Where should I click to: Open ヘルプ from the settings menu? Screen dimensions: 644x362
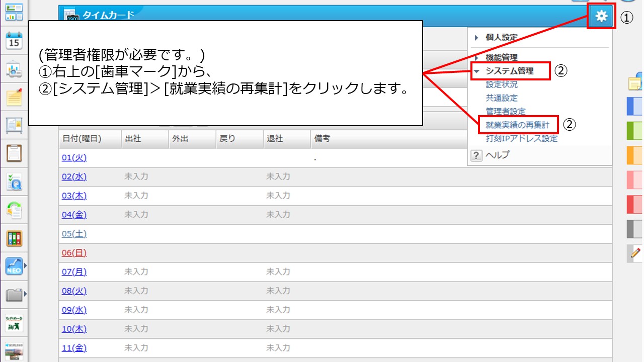click(498, 155)
